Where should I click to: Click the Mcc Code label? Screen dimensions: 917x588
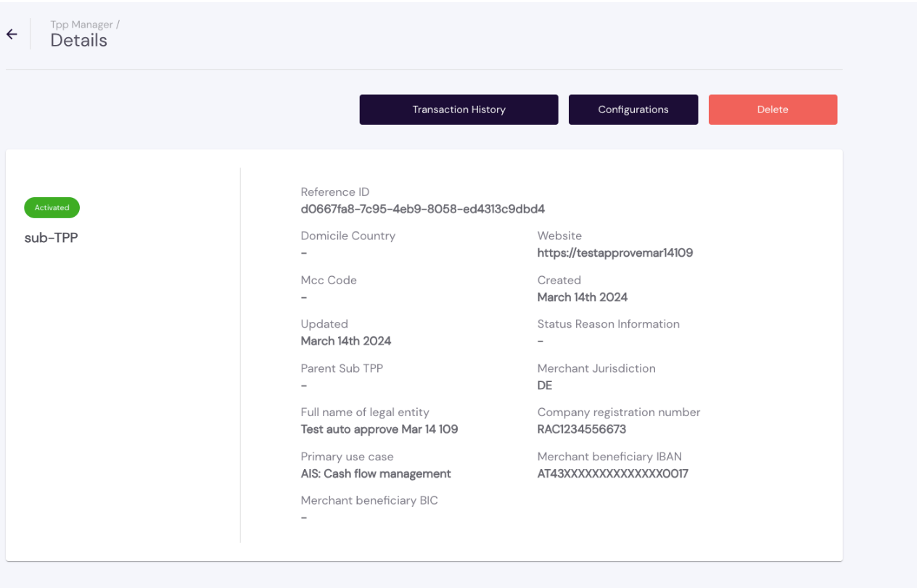(329, 280)
